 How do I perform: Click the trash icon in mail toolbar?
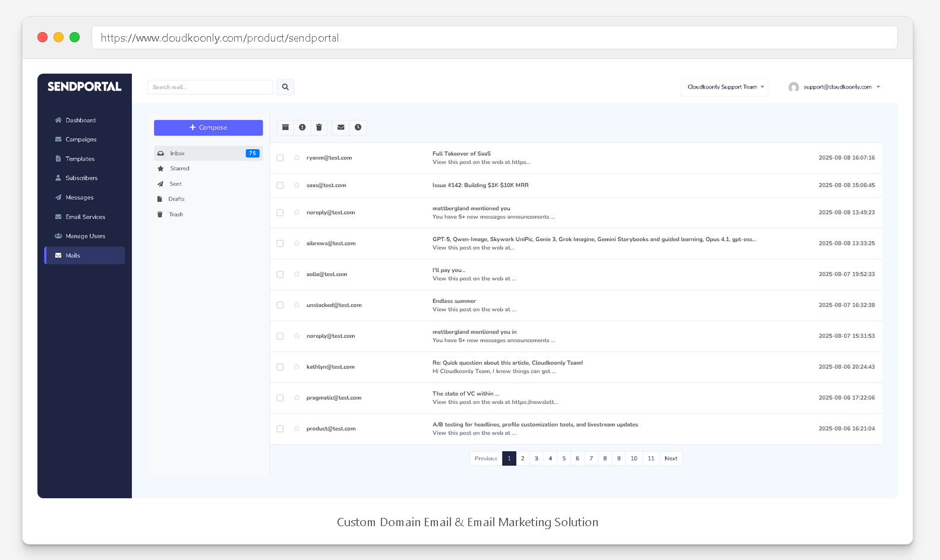coord(318,127)
